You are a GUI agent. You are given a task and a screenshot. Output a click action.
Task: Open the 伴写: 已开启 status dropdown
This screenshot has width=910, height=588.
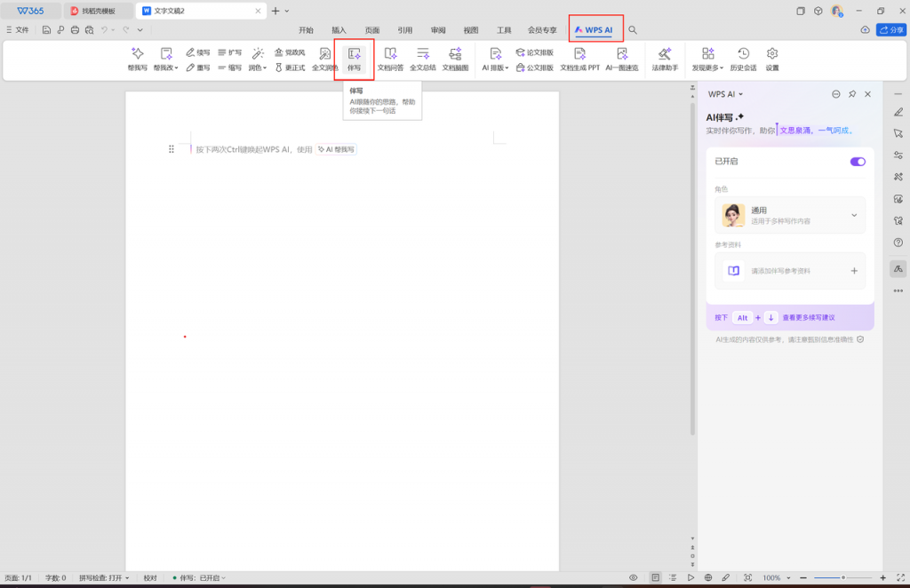click(x=199, y=577)
